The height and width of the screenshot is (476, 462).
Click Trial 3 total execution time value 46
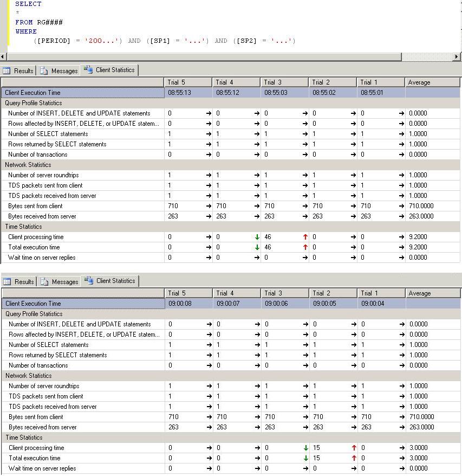point(269,247)
